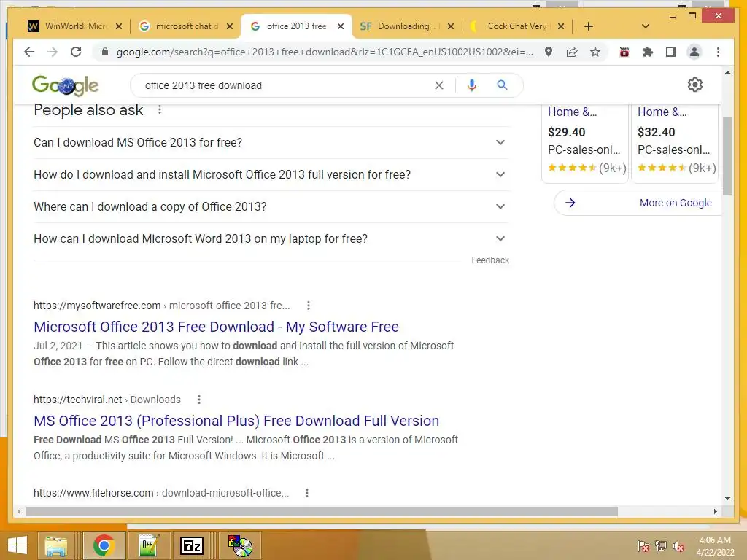
Task: Open Chrome's three-dot menu
Action: [x=718, y=52]
